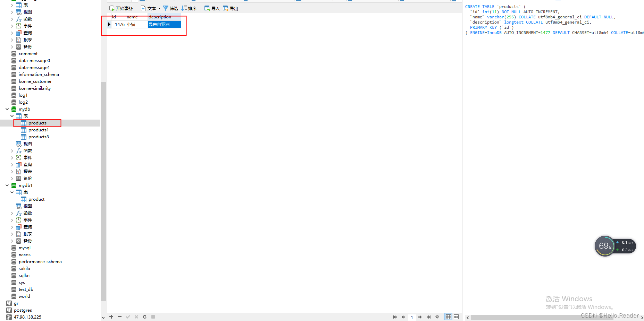This screenshot has width=644, height=321.
Task: Keep grid view mode selected
Action: coord(448,316)
